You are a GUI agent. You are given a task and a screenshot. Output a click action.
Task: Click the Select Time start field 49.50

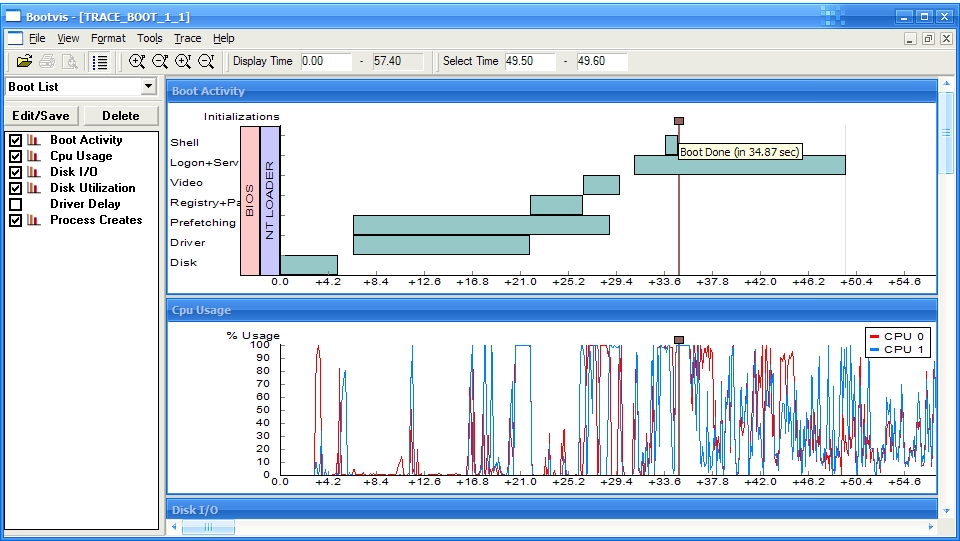coord(530,61)
